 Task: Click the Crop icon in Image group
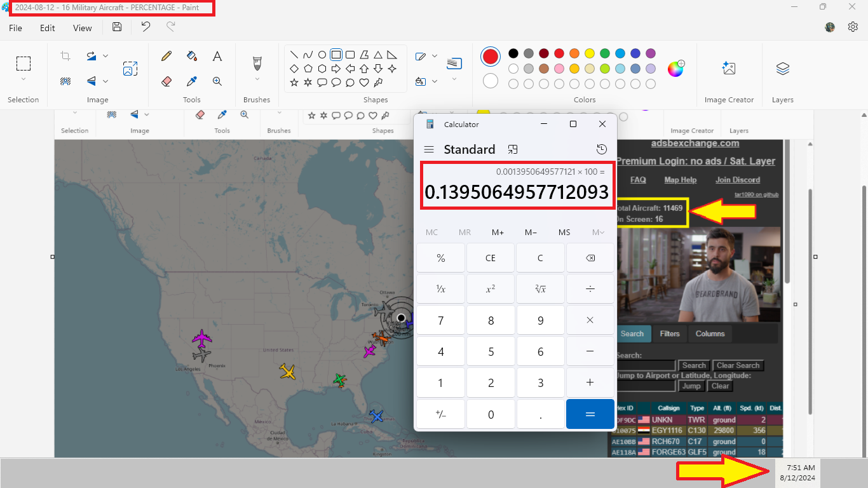point(65,56)
